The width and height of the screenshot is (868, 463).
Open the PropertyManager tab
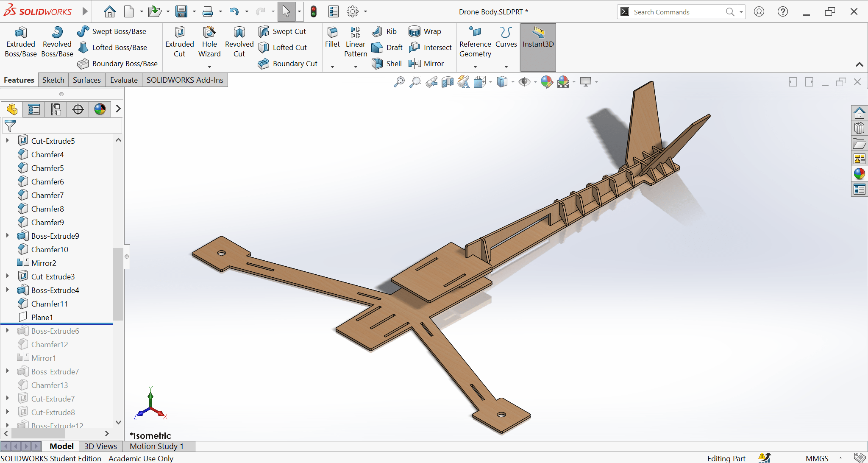[33, 109]
